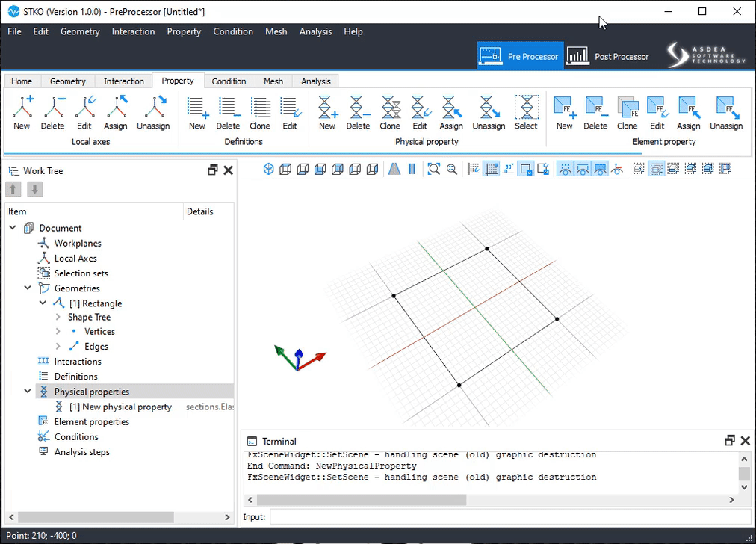Image resolution: width=756 pixels, height=544 pixels.
Task: Open the File menu
Action: click(x=14, y=31)
